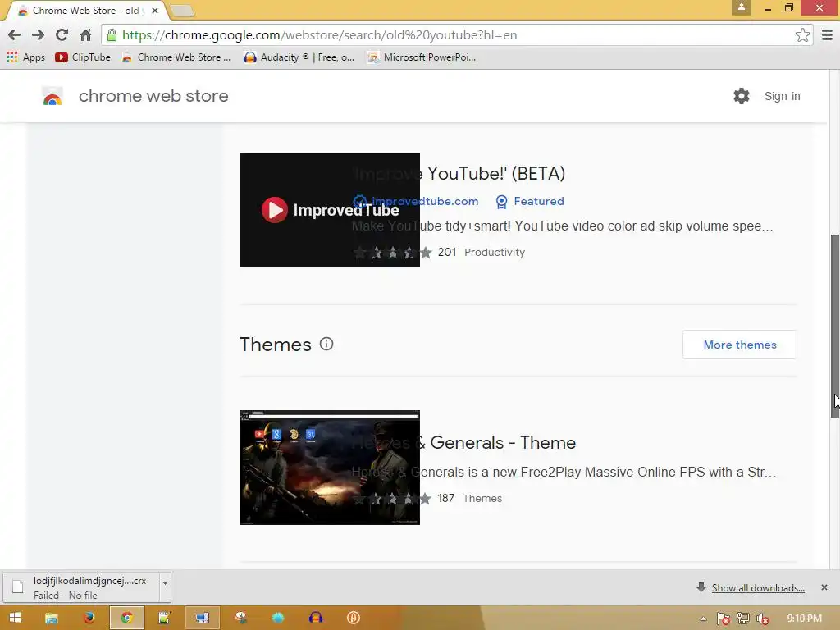Sign in to Chrome Web Store

(782, 97)
